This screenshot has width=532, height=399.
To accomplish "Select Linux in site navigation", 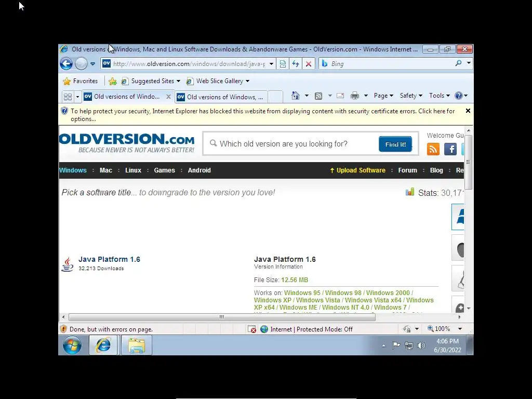I will tap(133, 170).
